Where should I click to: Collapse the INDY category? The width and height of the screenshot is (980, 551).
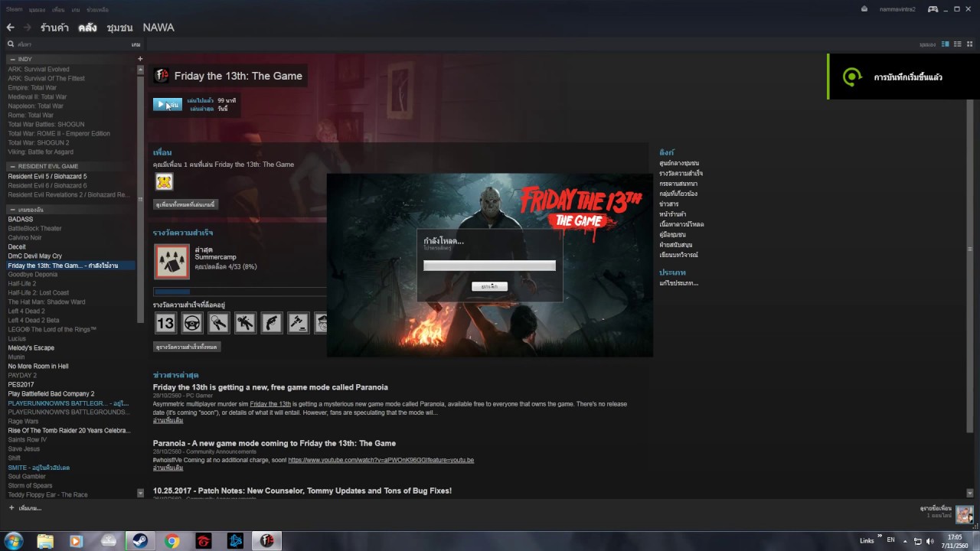12,59
